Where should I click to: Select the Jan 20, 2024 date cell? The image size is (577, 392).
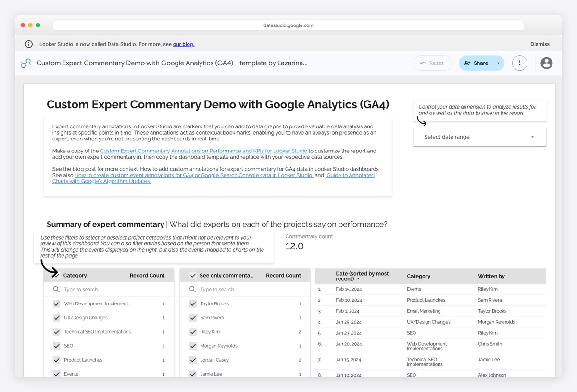click(349, 344)
